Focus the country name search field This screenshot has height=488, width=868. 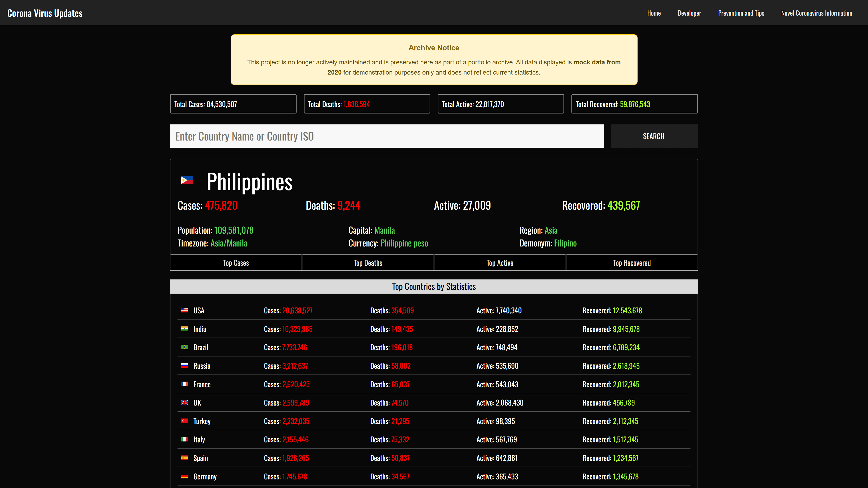pos(387,136)
